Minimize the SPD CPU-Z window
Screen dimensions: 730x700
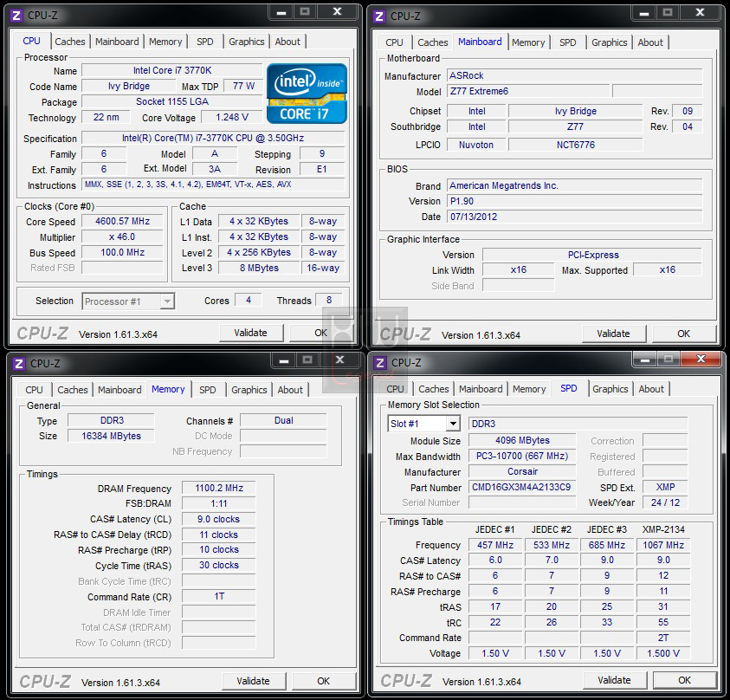[645, 360]
